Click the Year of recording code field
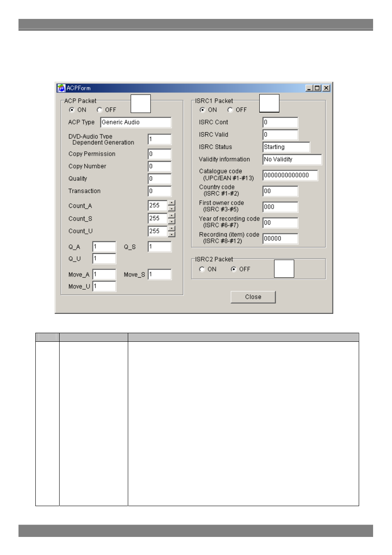Screen dimensions: 392x555 [x=280, y=223]
